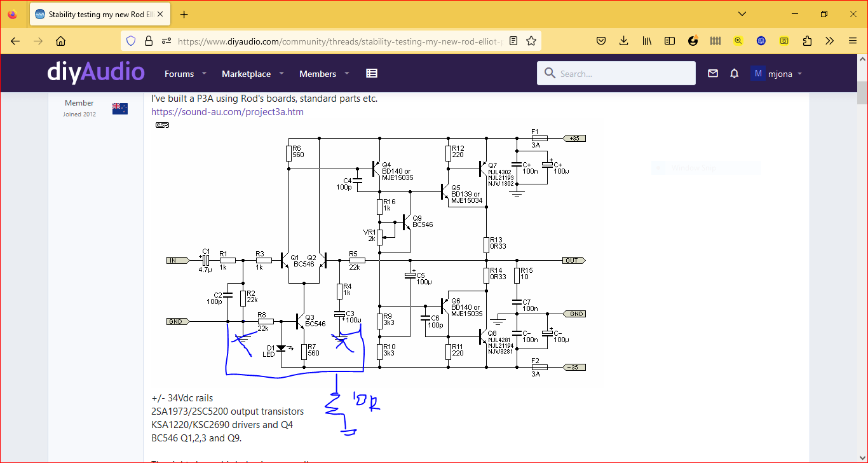Bookmark this page with the star icon
The image size is (868, 463).
[531, 41]
